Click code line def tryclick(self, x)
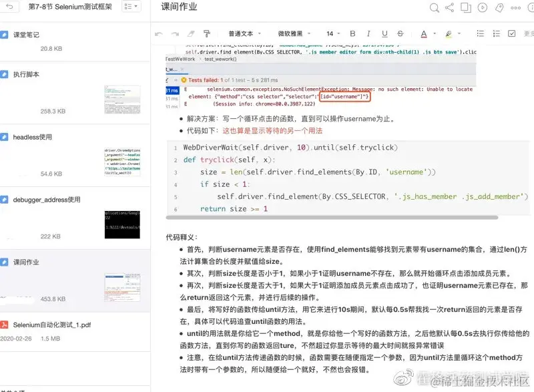This screenshot has height=392, width=534. click(230, 160)
